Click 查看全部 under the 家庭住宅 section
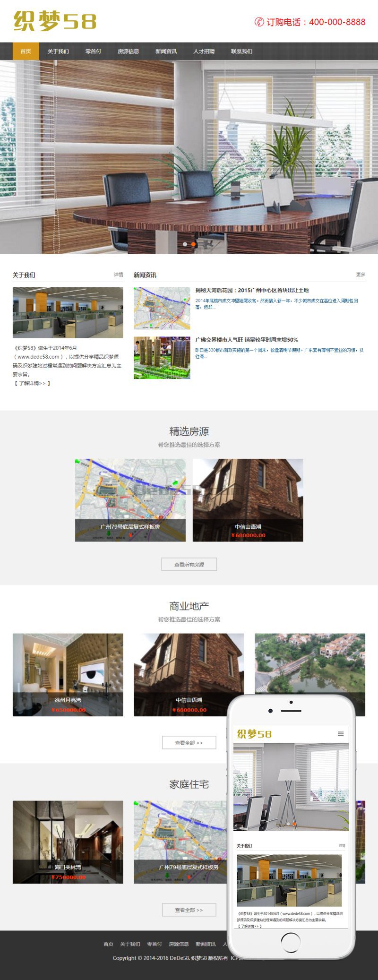The height and width of the screenshot is (980, 378). click(189, 910)
